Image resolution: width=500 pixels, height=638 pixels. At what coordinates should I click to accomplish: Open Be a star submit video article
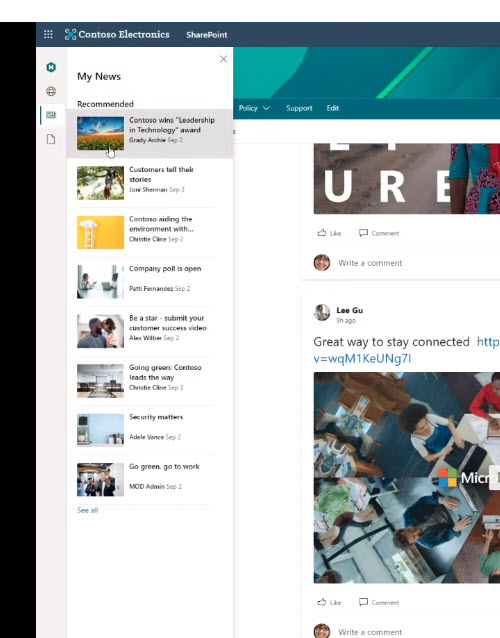pyautogui.click(x=168, y=323)
